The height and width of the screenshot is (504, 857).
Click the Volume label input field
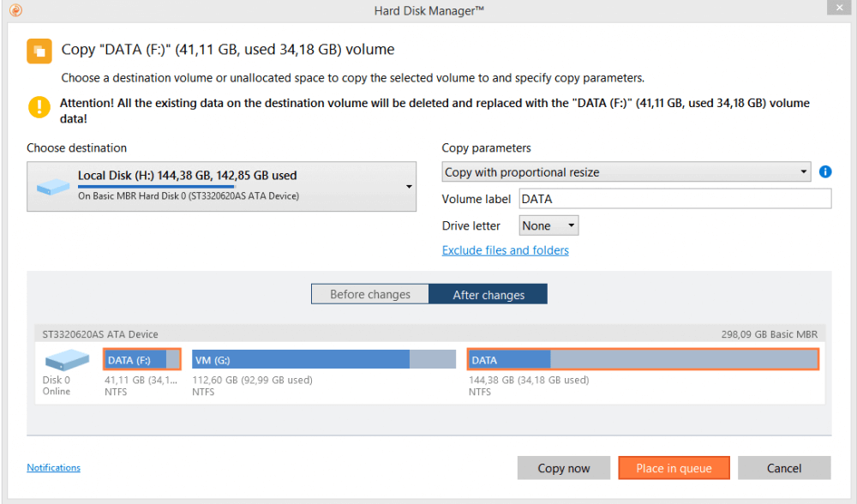click(674, 198)
